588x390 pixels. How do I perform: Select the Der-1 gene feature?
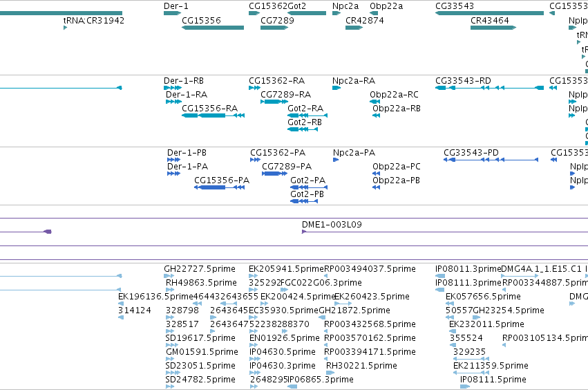(x=173, y=13)
